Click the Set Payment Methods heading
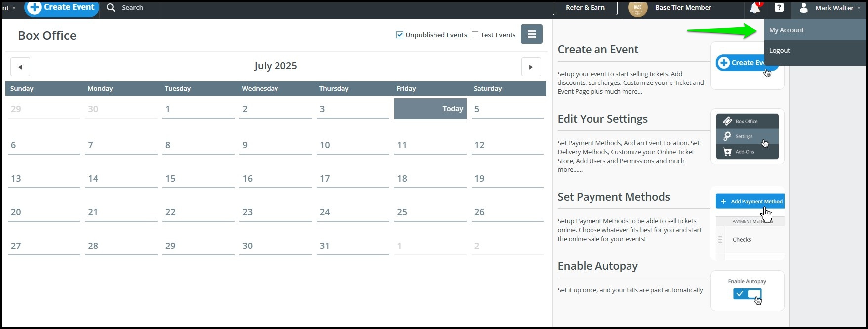 click(x=614, y=197)
